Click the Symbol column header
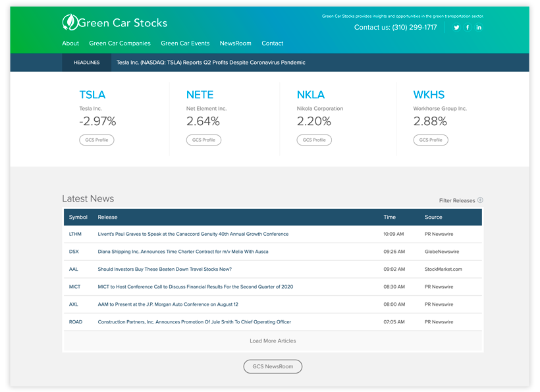The height and width of the screenshot is (392, 540). tap(78, 217)
